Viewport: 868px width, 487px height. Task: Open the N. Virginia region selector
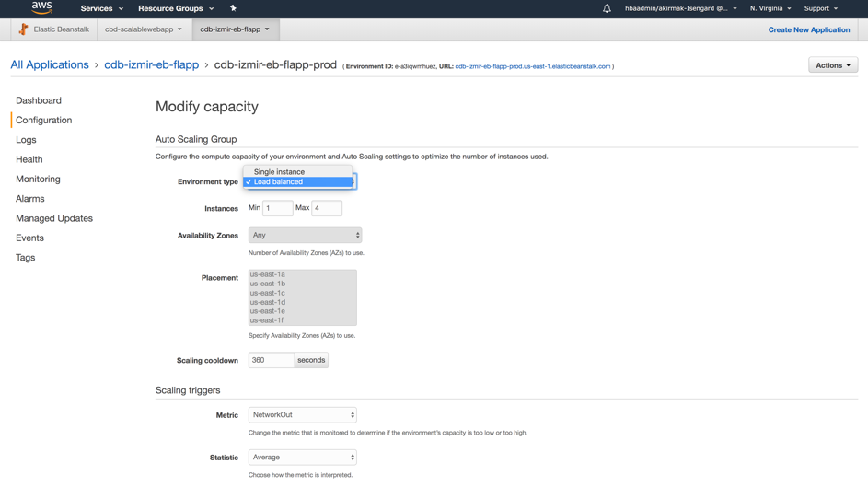pos(770,8)
